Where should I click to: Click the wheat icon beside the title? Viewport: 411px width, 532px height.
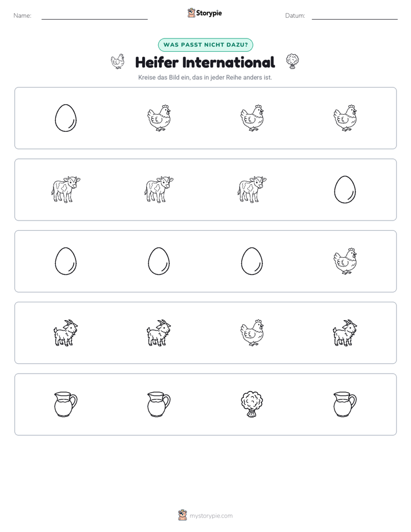[292, 62]
